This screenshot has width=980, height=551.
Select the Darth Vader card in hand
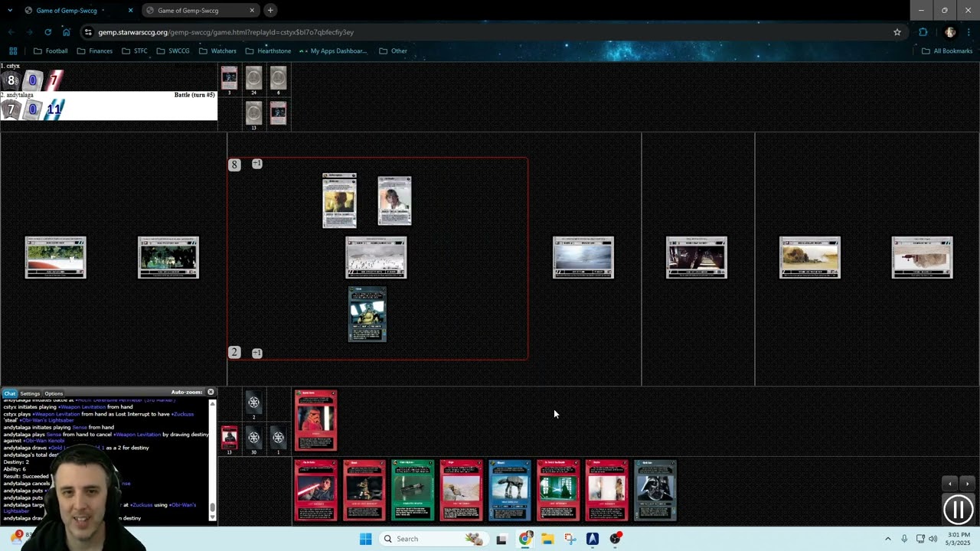655,491
